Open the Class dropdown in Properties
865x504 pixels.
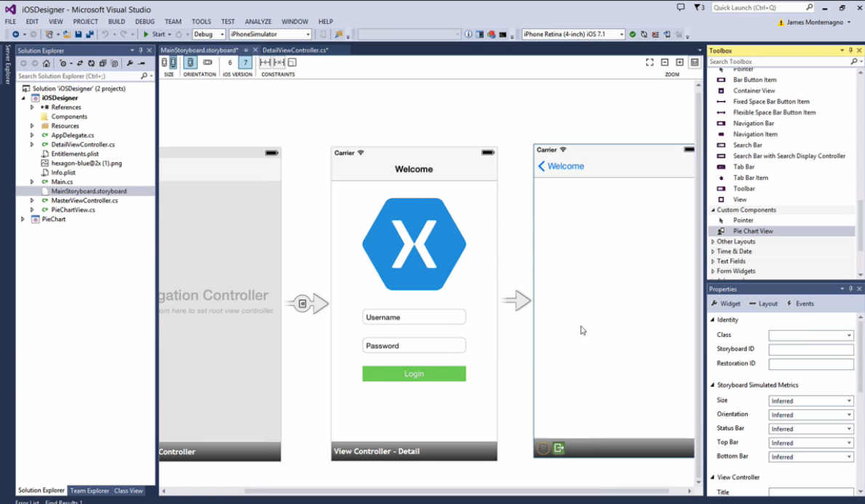click(811, 335)
